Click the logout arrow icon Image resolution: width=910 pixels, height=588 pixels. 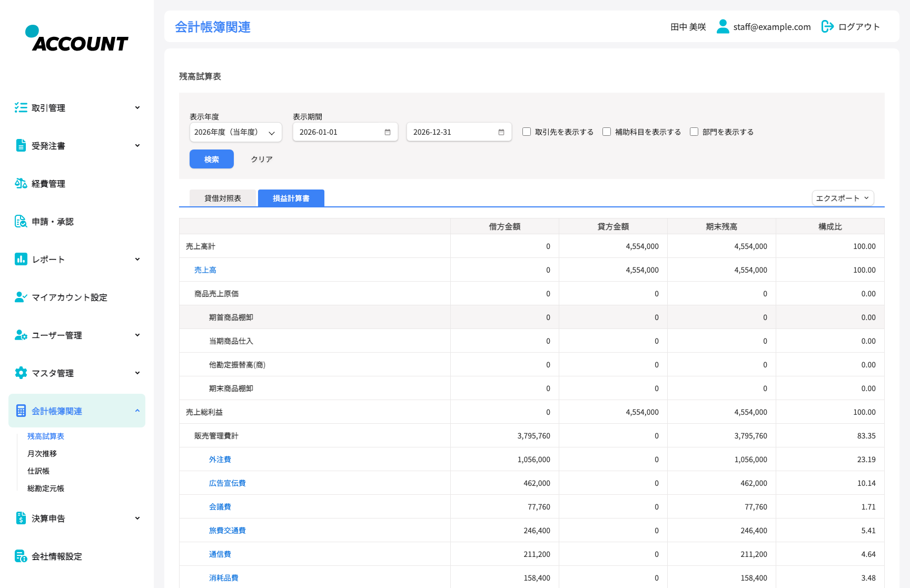click(x=827, y=26)
